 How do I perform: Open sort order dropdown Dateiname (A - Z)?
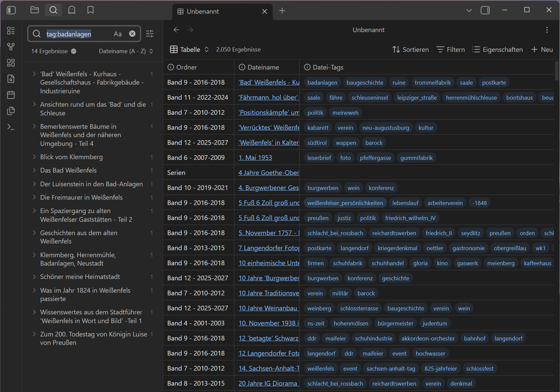point(126,51)
